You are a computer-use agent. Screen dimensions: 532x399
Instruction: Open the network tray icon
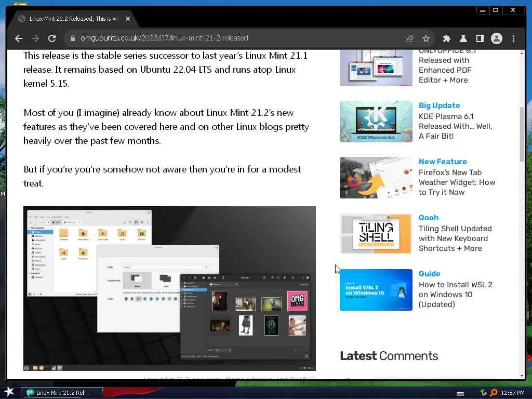484,393
